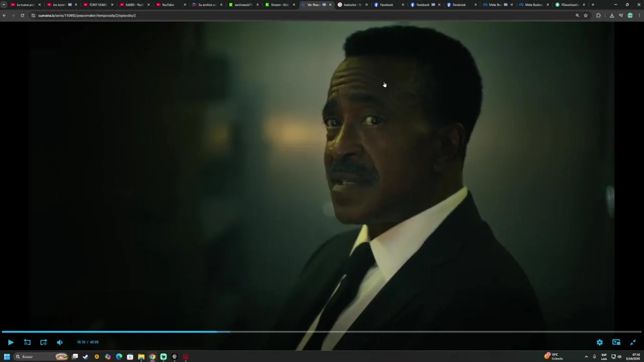View site information icon
644x362 pixels.
coord(33,16)
